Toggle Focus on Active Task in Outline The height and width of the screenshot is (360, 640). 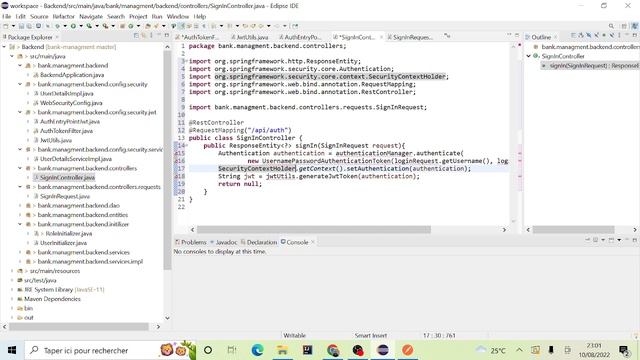[573, 36]
